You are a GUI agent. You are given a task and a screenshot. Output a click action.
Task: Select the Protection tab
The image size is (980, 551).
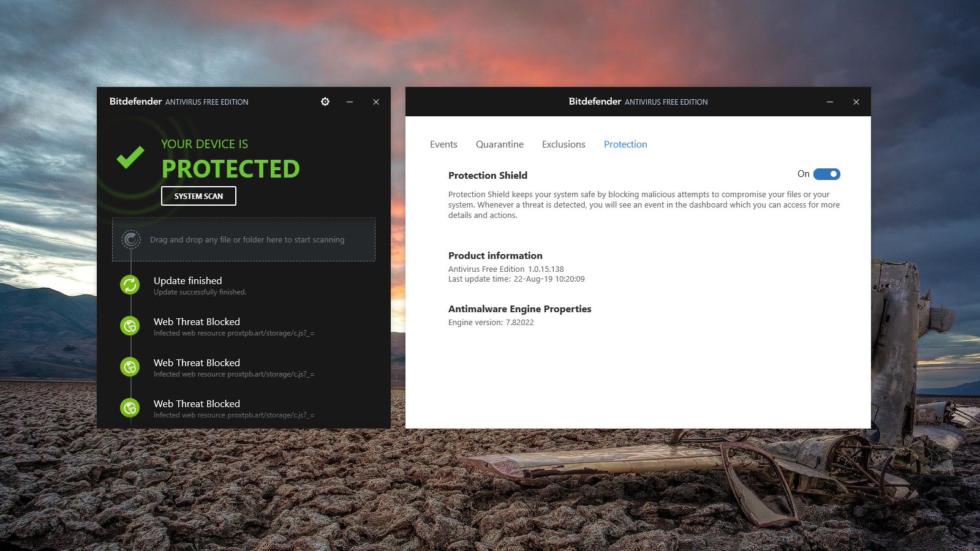[x=625, y=144]
